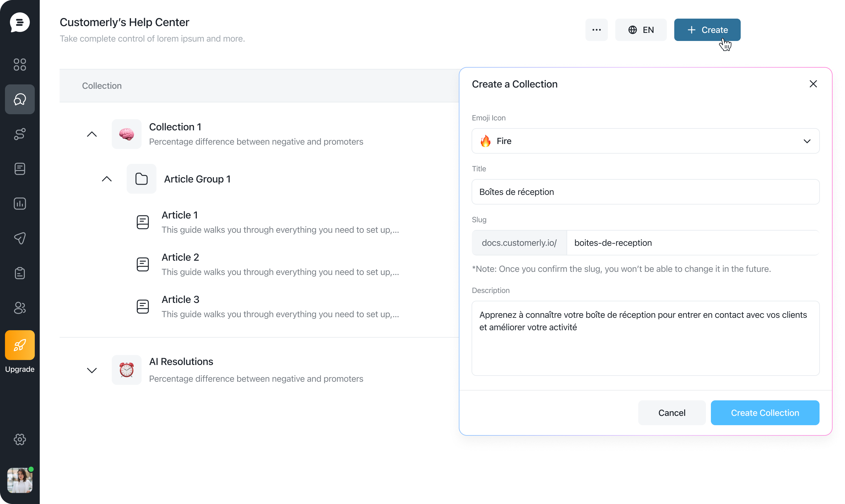Open the help center articles sidebar icon
Image resolution: width=845 pixels, height=504 pixels.
point(20,169)
